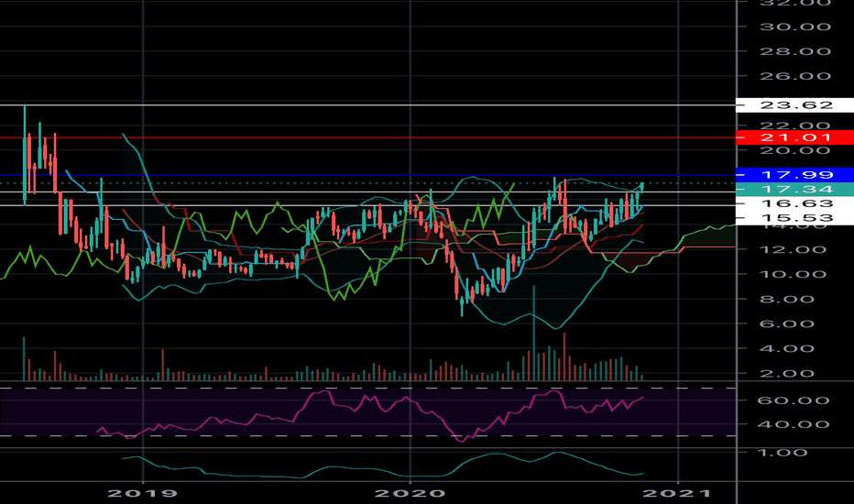854x504 pixels.
Task: Click the 30.00 price scale value
Action: [795, 27]
